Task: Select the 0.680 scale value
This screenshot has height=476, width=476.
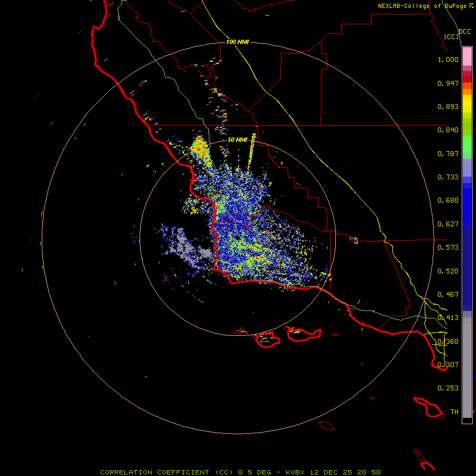Action: [448, 200]
